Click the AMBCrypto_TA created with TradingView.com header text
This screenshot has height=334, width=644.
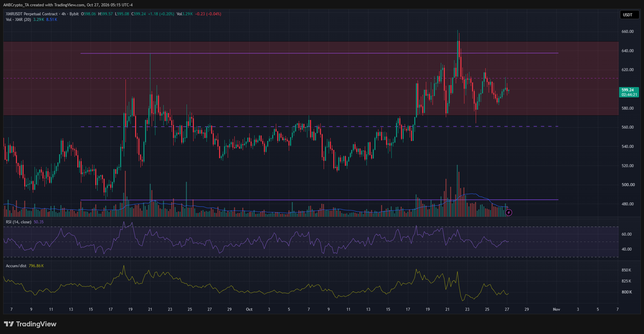[68, 5]
